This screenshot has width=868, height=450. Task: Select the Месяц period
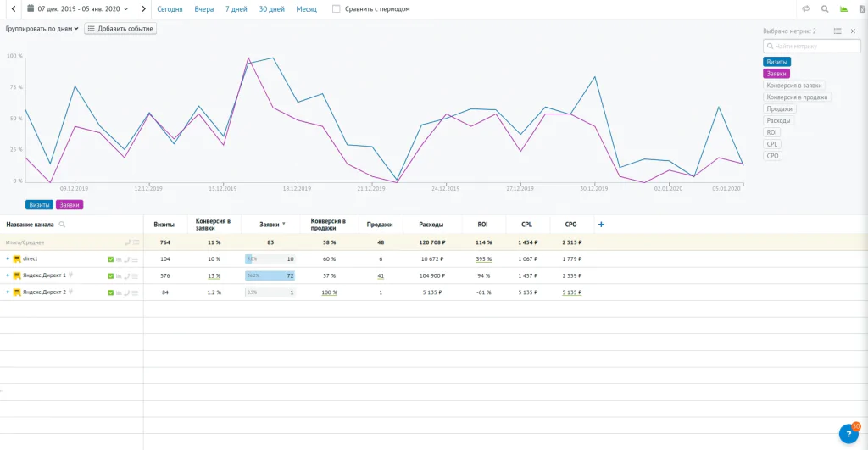point(306,9)
